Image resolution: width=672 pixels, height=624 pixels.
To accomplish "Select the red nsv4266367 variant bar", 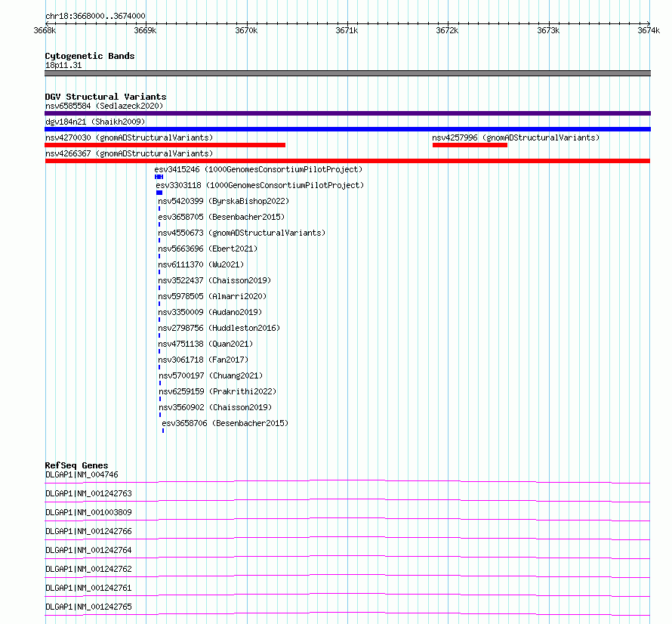I will click(347, 161).
